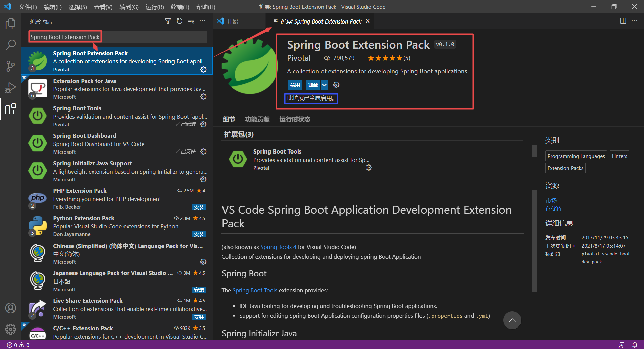Open notifications bell in status bar
The height and width of the screenshot is (349, 644).
pos(635,345)
